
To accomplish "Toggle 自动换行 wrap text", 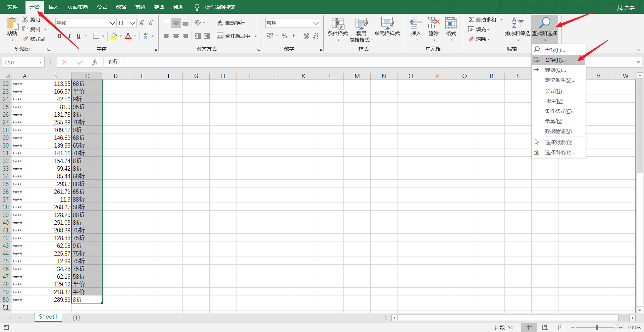I will pyautogui.click(x=232, y=23).
